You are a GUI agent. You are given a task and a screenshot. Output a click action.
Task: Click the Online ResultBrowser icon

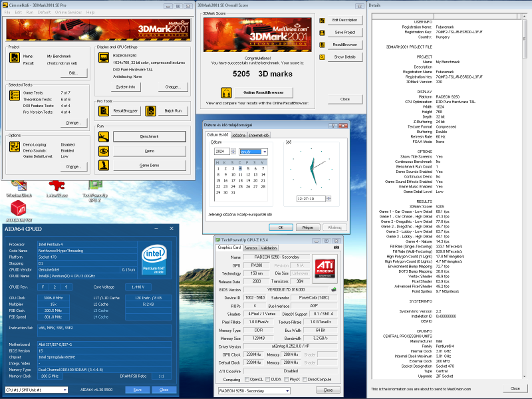pos(226,92)
